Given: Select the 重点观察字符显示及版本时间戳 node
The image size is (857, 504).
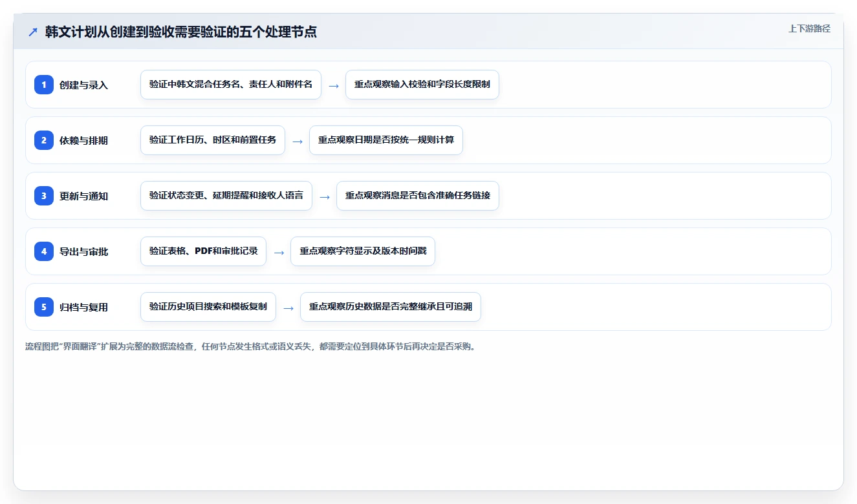Looking at the screenshot, I should point(363,251).
